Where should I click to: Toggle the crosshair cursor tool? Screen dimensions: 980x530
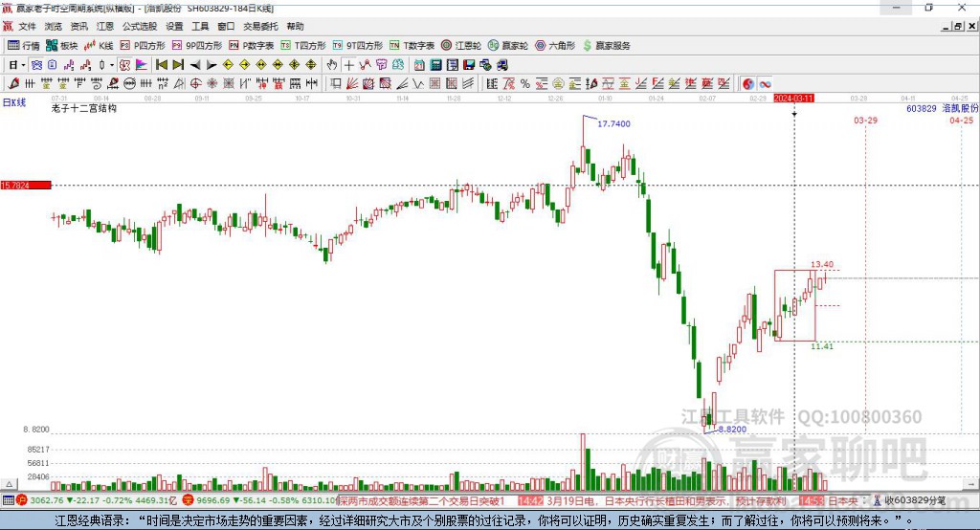(x=349, y=65)
